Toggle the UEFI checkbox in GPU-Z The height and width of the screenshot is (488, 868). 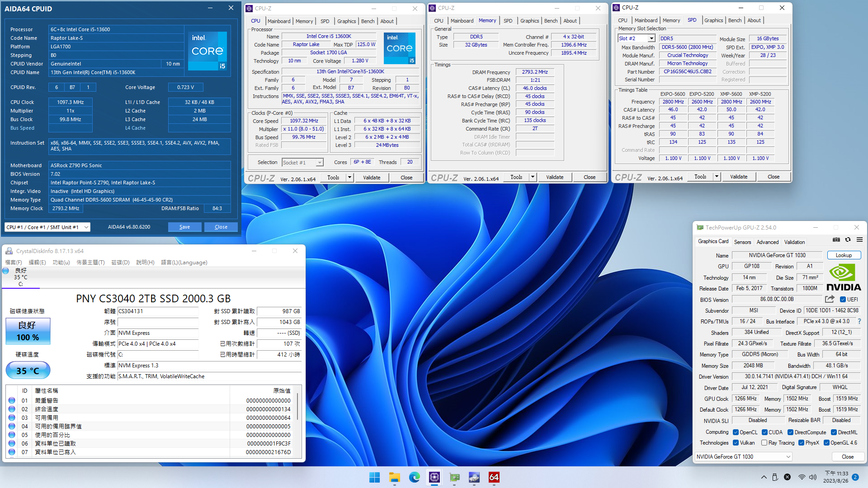(843, 299)
